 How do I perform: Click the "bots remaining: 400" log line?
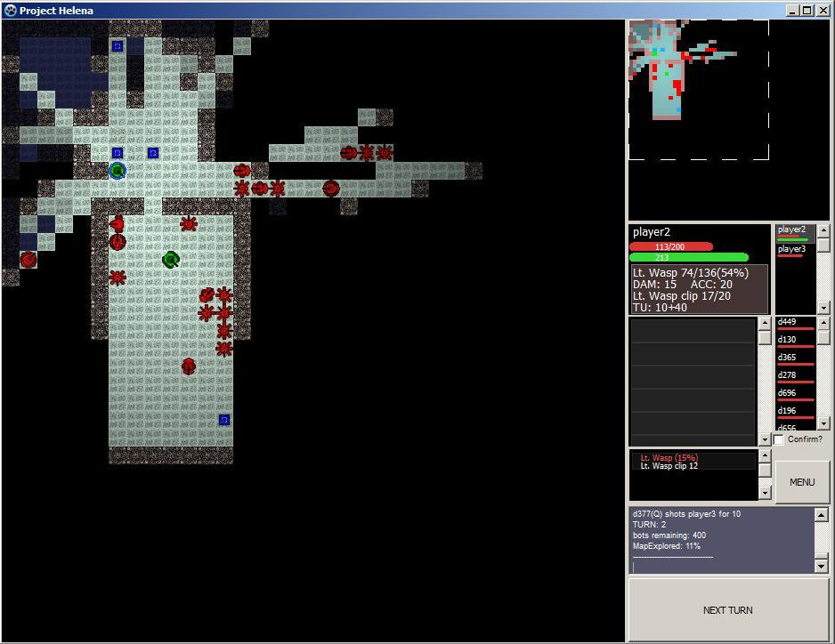click(669, 535)
